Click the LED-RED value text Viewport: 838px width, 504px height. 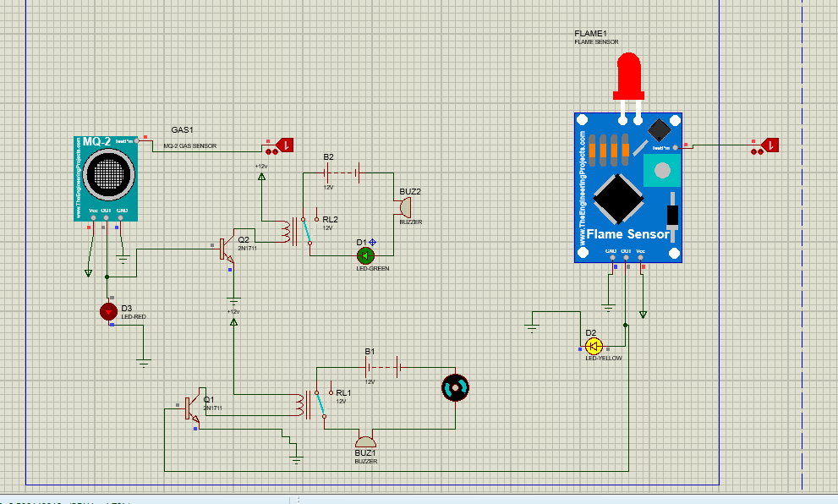pos(134,317)
